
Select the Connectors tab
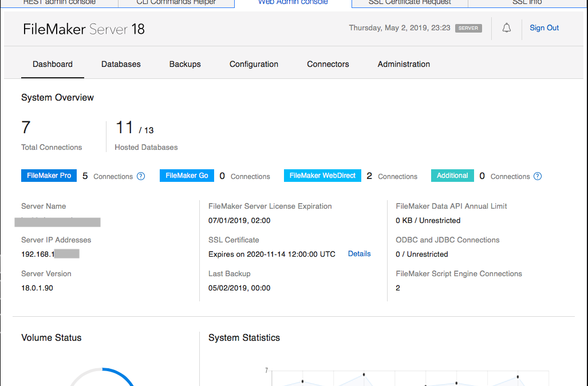(x=328, y=64)
